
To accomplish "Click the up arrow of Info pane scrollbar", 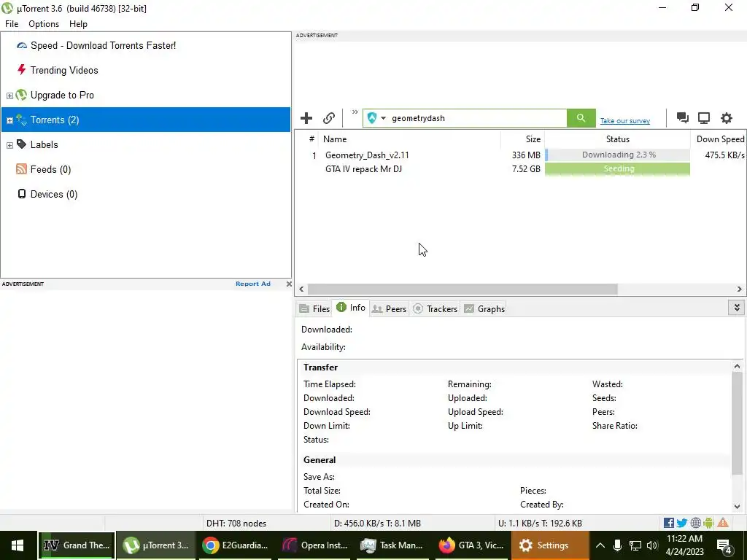I will coord(737,366).
